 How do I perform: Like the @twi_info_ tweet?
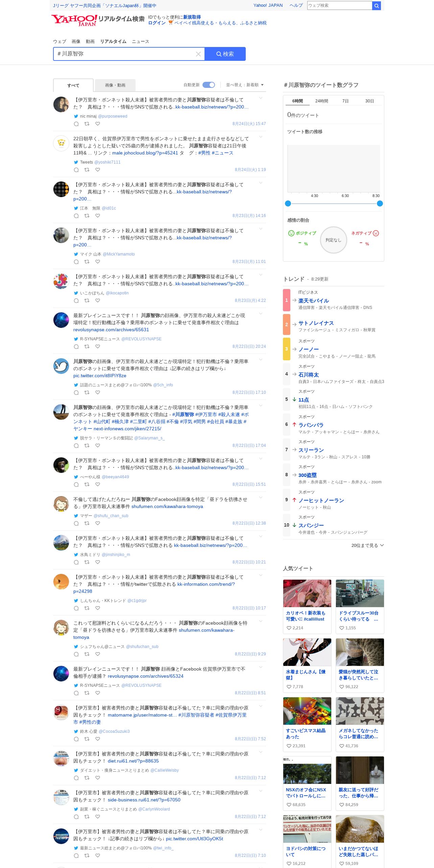[x=98, y=855]
